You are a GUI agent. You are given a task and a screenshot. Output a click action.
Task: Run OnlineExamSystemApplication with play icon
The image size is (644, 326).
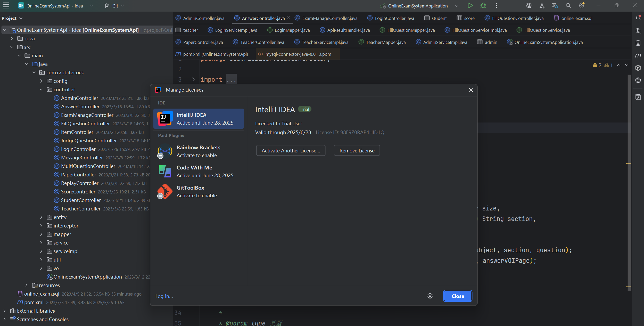pyautogui.click(x=470, y=5)
